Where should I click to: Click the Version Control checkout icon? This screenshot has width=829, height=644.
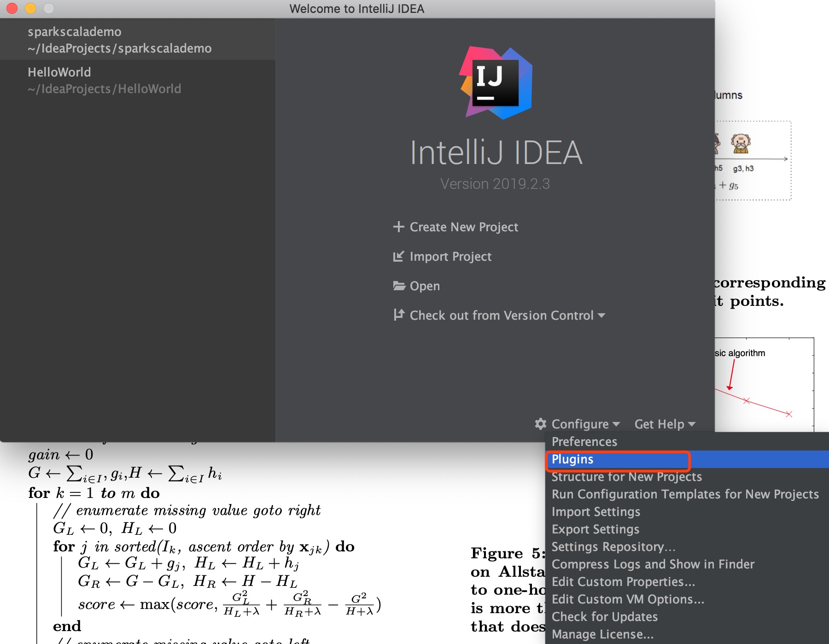pyautogui.click(x=399, y=315)
